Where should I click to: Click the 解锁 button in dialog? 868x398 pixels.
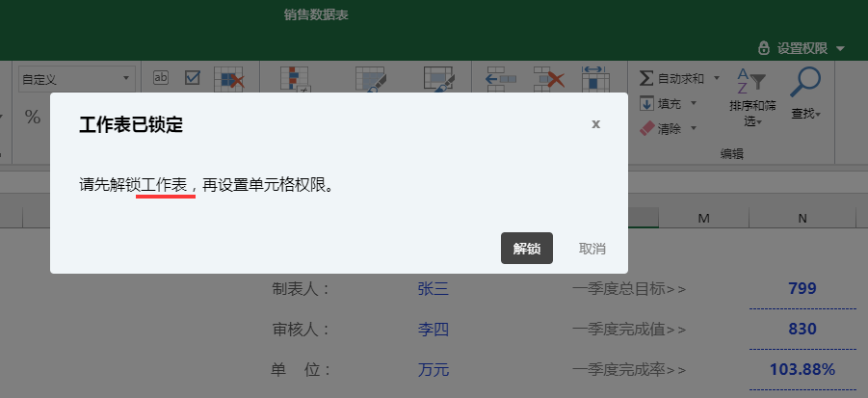(527, 249)
